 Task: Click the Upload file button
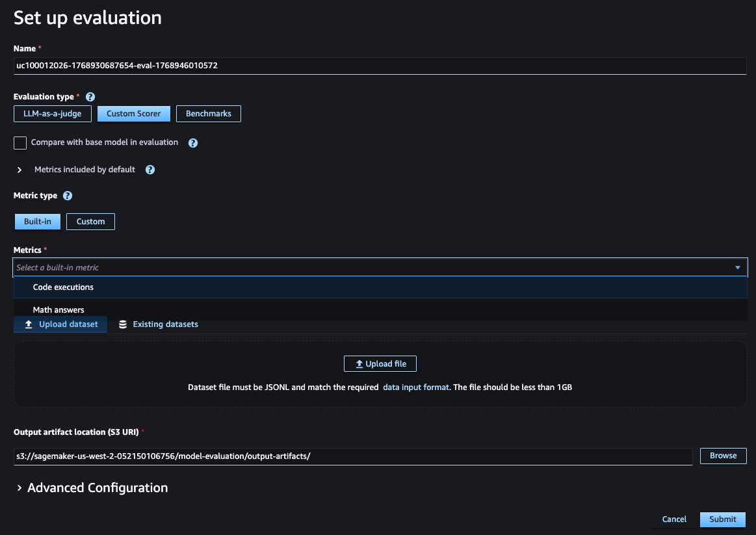[x=380, y=364]
